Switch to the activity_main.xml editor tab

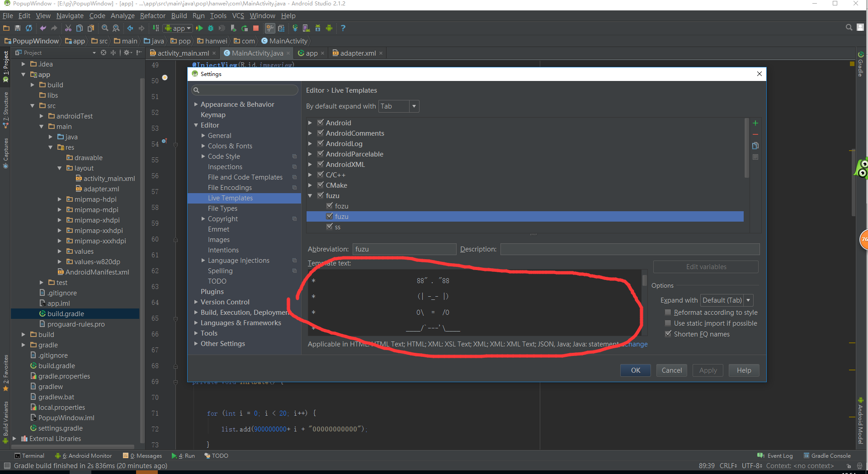183,53
